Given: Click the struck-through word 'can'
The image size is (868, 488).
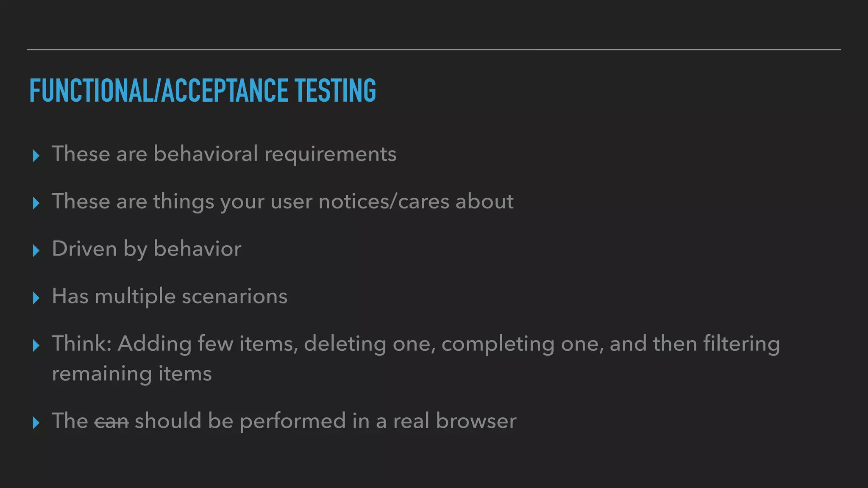Looking at the screenshot, I should (x=111, y=421).
